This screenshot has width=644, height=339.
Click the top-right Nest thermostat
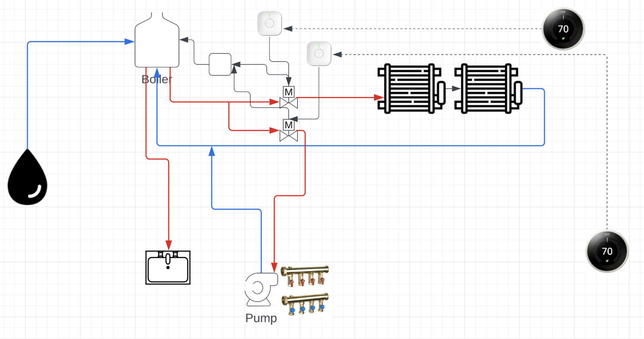[563, 29]
